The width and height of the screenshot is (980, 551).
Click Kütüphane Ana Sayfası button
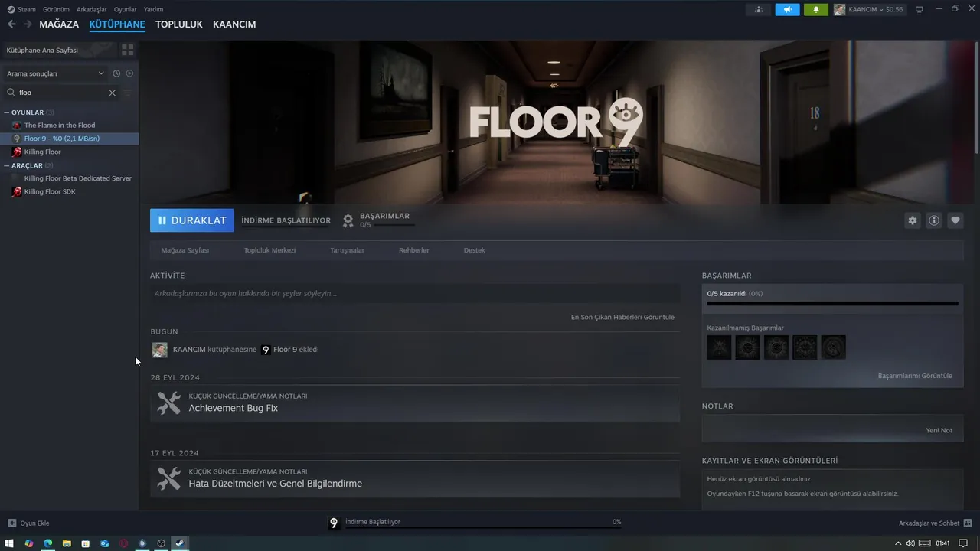click(x=60, y=50)
